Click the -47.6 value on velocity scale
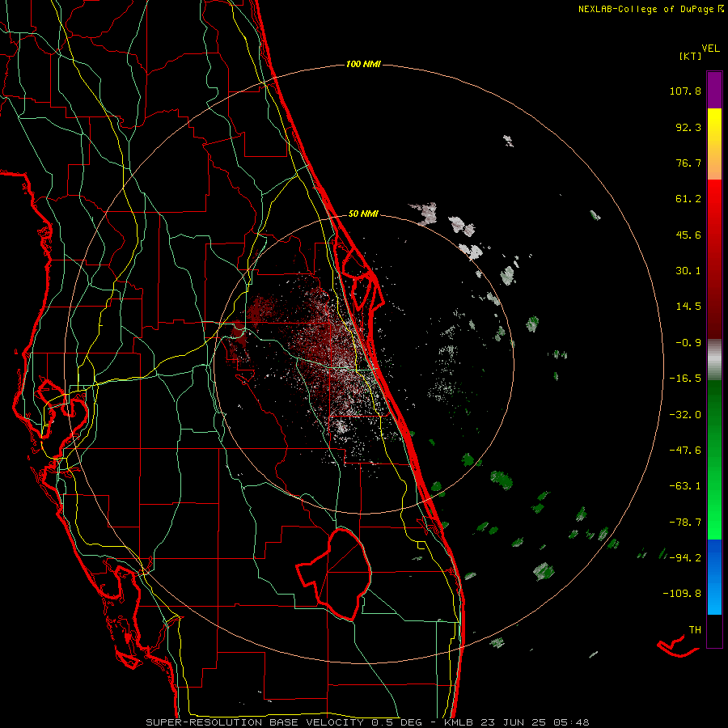Screen dimensions: 728x728 [685, 451]
